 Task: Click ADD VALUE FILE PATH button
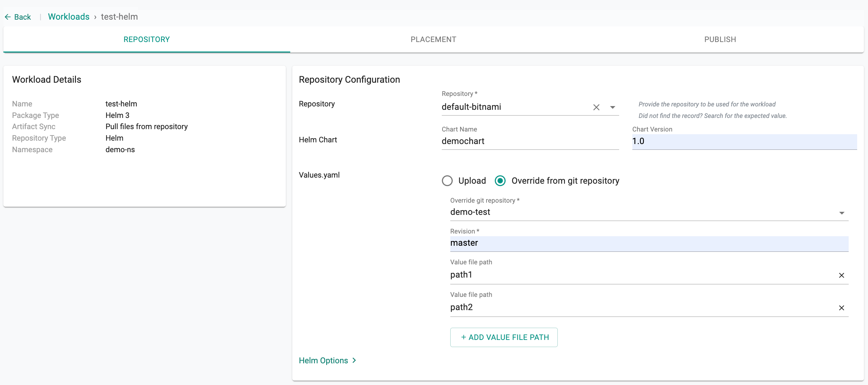[x=504, y=337]
